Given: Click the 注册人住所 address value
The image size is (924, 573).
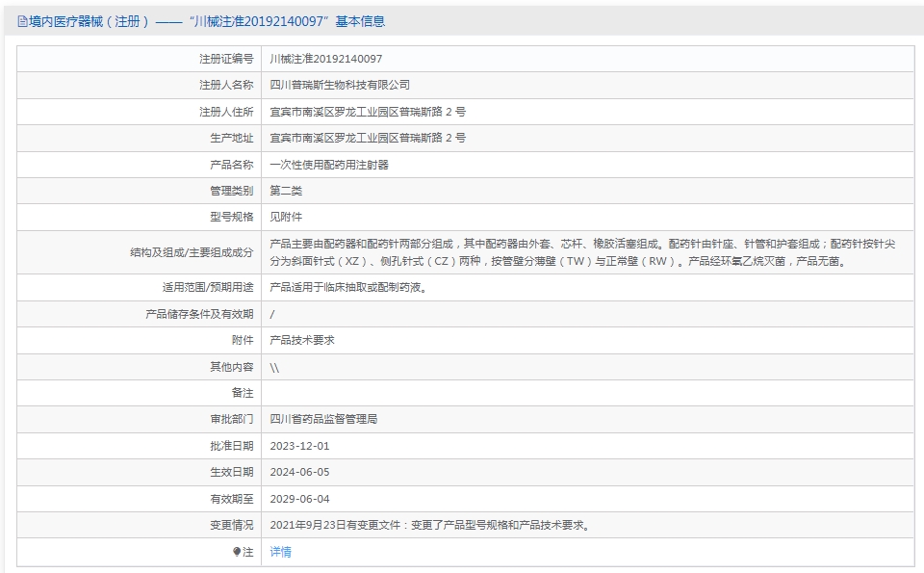Looking at the screenshot, I should 368,112.
